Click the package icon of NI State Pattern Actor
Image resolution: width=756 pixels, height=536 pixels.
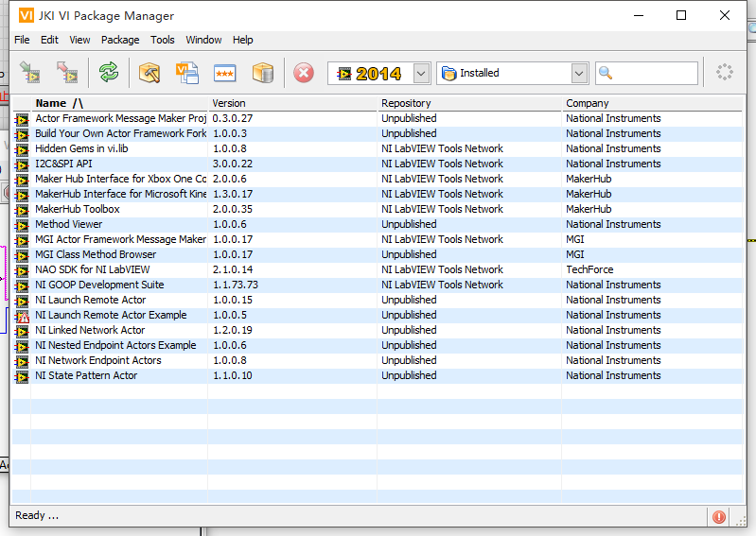point(22,376)
